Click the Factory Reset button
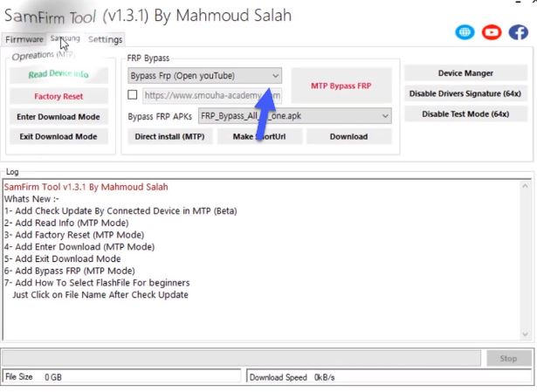 59,96
